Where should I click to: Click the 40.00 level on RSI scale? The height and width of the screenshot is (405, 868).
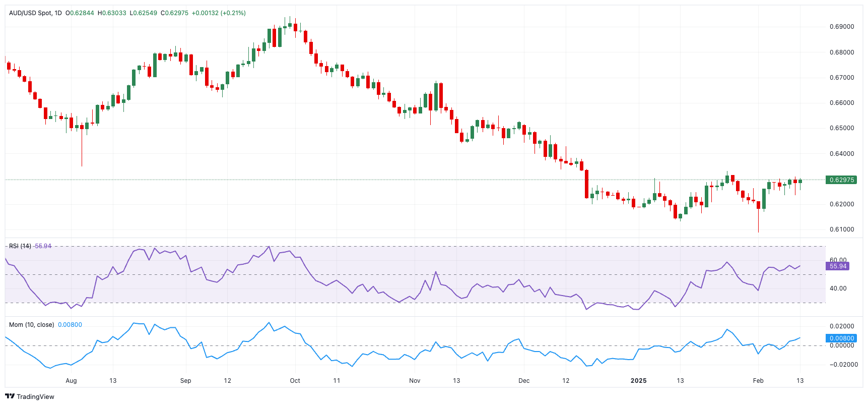pos(838,288)
